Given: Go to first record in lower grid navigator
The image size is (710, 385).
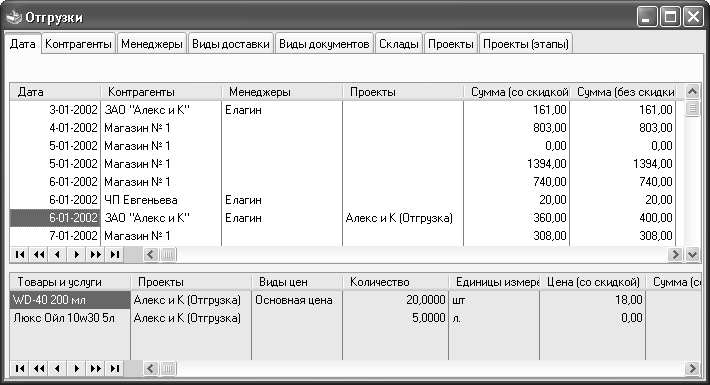Looking at the screenshot, I should pyautogui.click(x=20, y=368).
